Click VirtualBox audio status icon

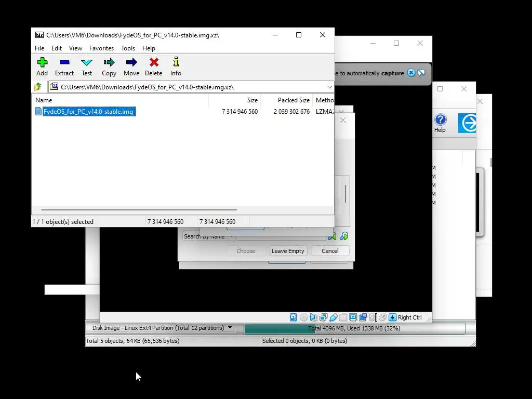coord(313,317)
